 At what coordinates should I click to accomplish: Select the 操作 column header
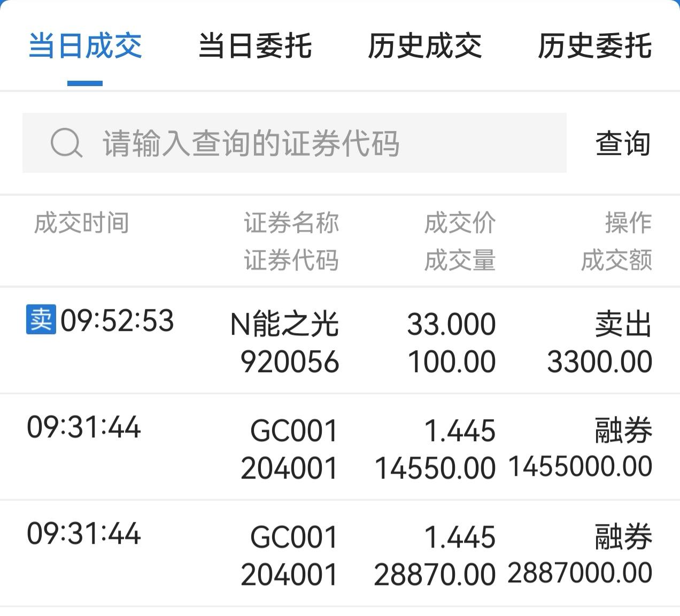tap(629, 223)
